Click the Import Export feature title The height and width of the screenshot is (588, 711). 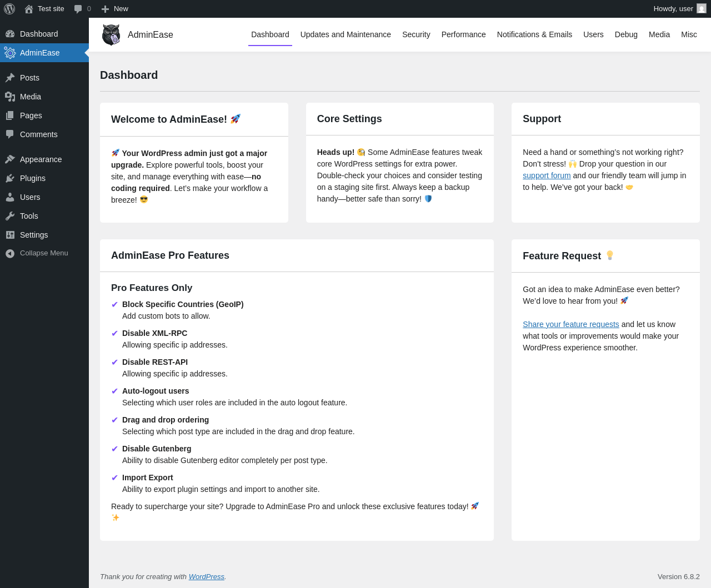(x=148, y=478)
